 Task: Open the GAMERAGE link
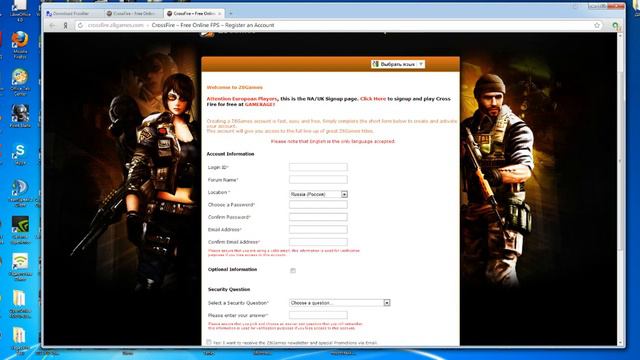pyautogui.click(x=260, y=104)
